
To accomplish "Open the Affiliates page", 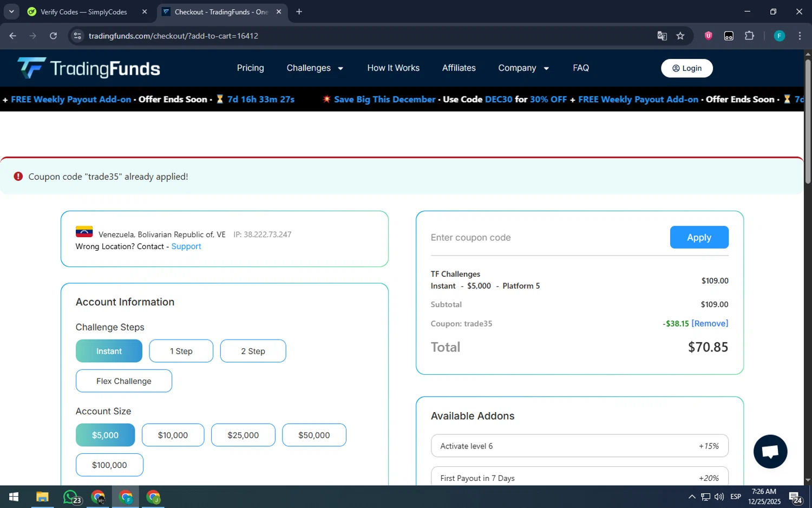I will point(459,68).
